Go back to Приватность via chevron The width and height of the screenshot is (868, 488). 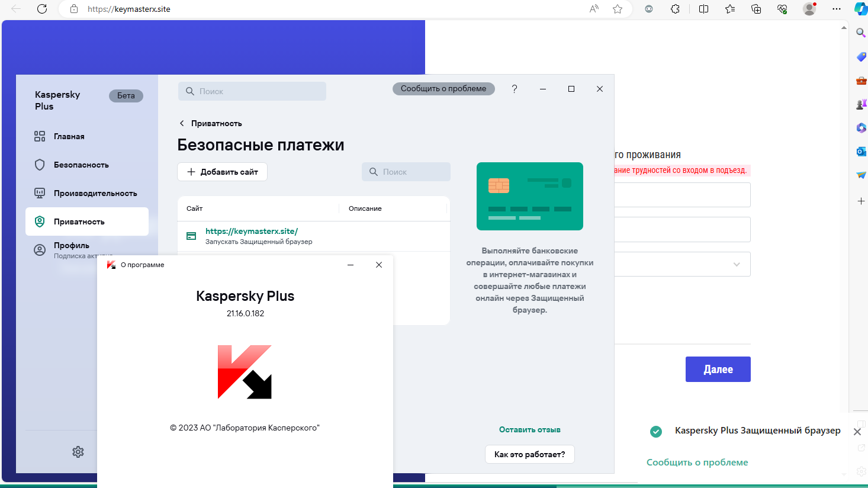(x=182, y=123)
